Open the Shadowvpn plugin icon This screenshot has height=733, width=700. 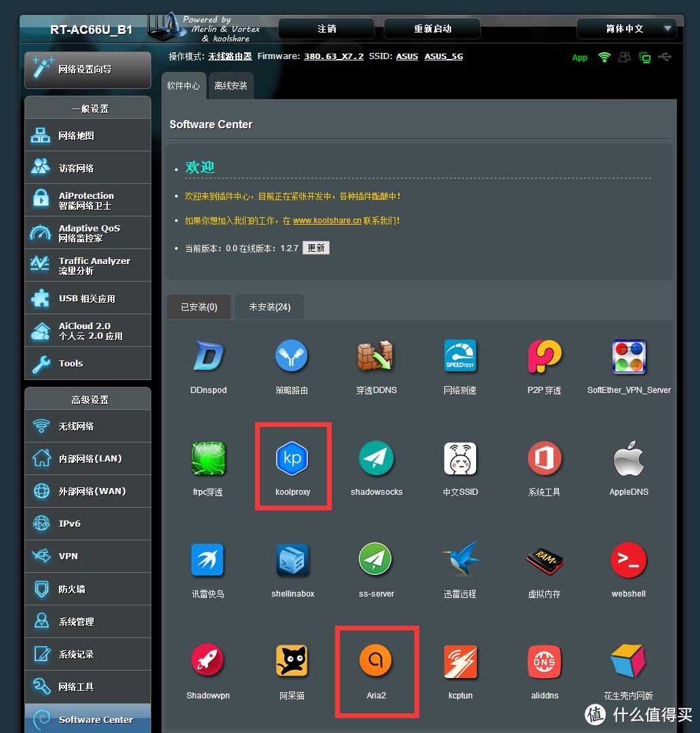pyautogui.click(x=208, y=660)
